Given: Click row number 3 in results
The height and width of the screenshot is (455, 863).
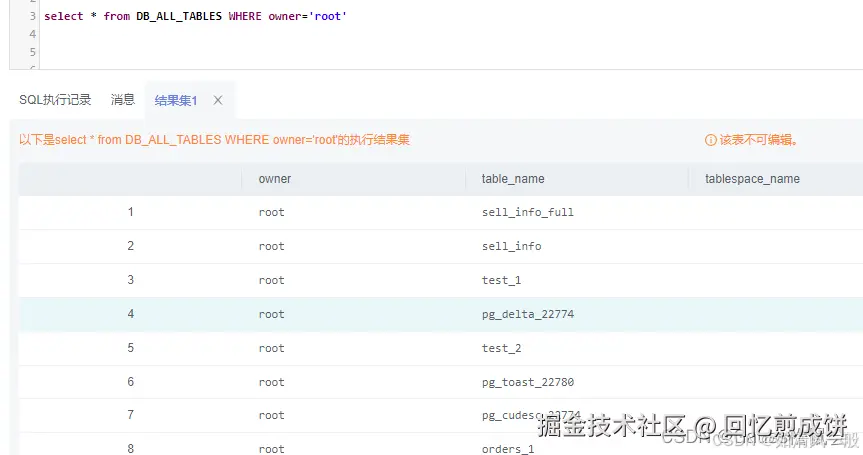Looking at the screenshot, I should coord(130,280).
